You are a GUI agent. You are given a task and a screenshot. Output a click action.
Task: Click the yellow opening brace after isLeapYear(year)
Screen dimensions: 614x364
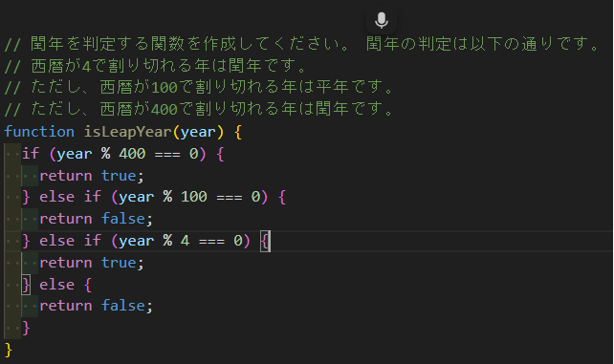[x=238, y=132]
